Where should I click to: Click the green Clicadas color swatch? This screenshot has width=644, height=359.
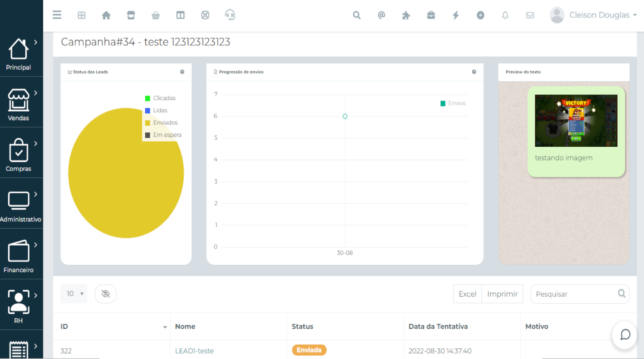click(148, 98)
